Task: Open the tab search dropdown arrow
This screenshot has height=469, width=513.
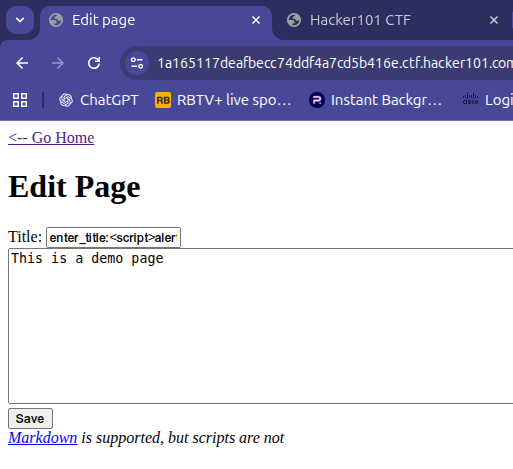Action: [x=20, y=20]
